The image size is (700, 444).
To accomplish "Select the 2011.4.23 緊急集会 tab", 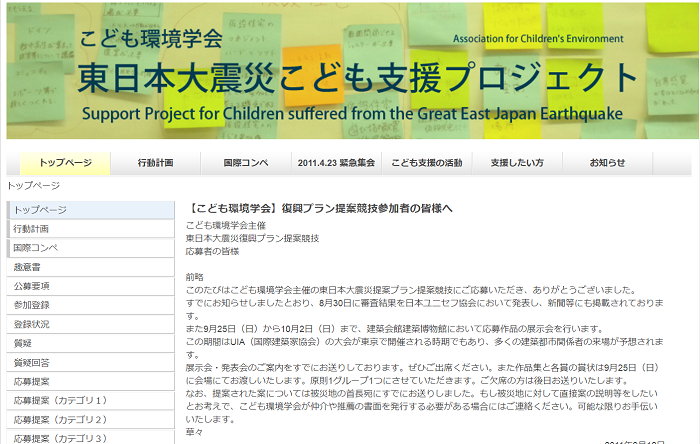I will tap(335, 162).
